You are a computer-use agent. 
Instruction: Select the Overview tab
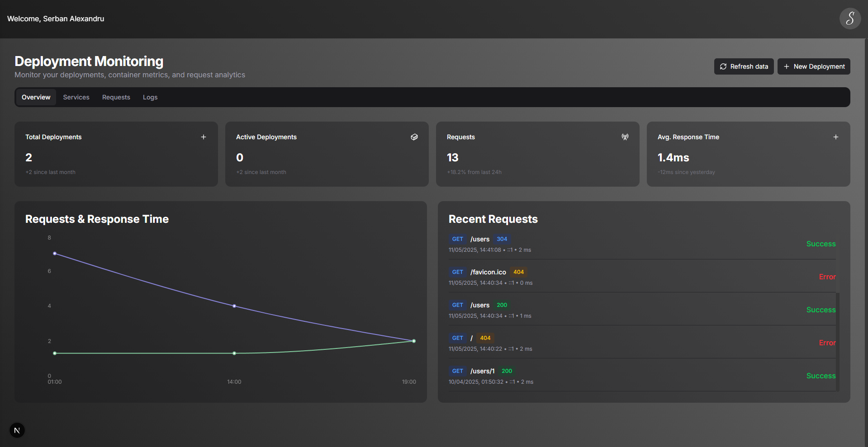click(36, 97)
